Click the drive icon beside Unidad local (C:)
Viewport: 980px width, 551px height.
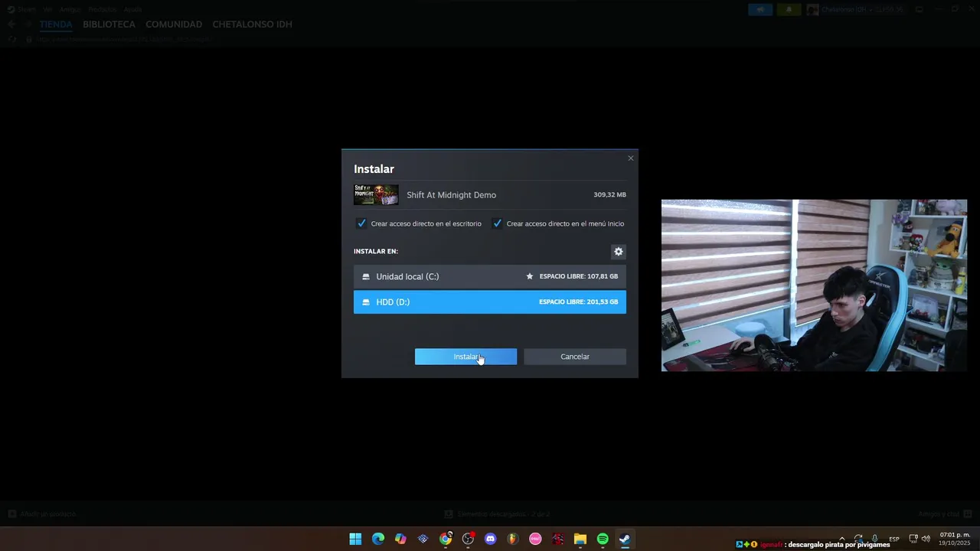[366, 276]
